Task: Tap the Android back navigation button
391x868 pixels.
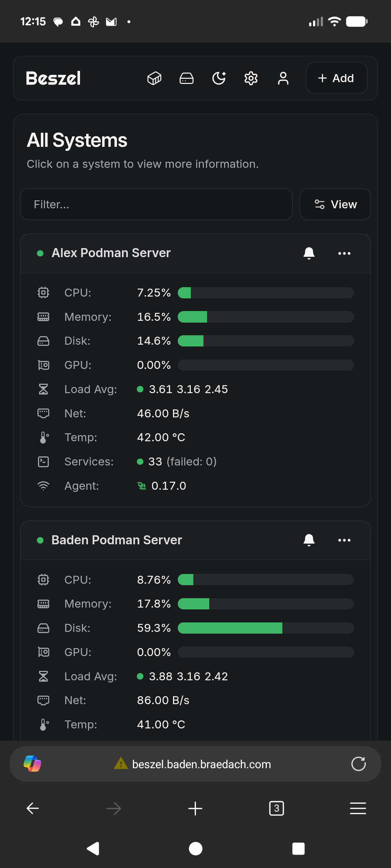Action: 93,848
